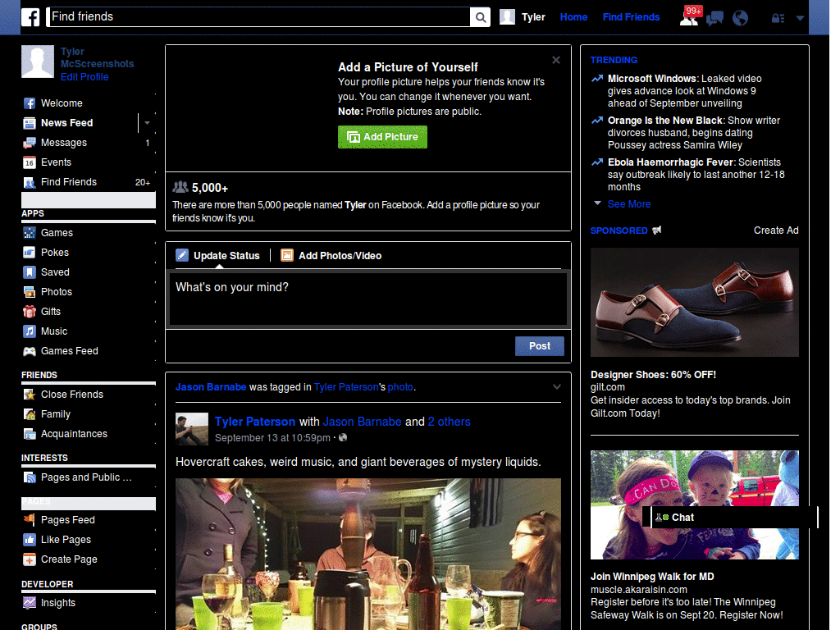Click the post's public audience globe icon
Image resolution: width=840 pixels, height=630 pixels.
pos(343,438)
